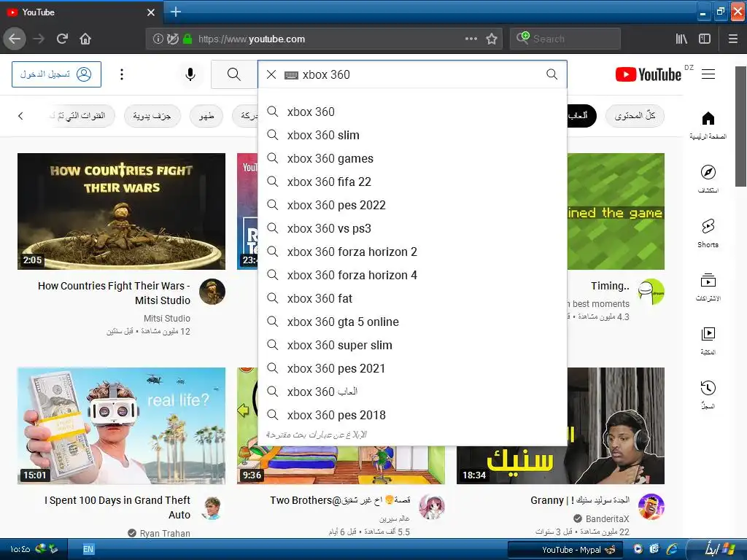The image size is (747, 560).
Task: Click the browser Search field in toolbar
Action: click(x=565, y=39)
